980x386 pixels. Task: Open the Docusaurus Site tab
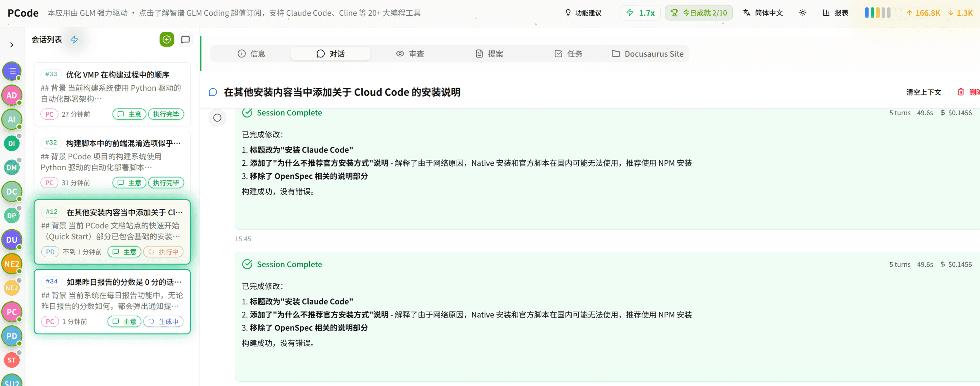point(648,53)
